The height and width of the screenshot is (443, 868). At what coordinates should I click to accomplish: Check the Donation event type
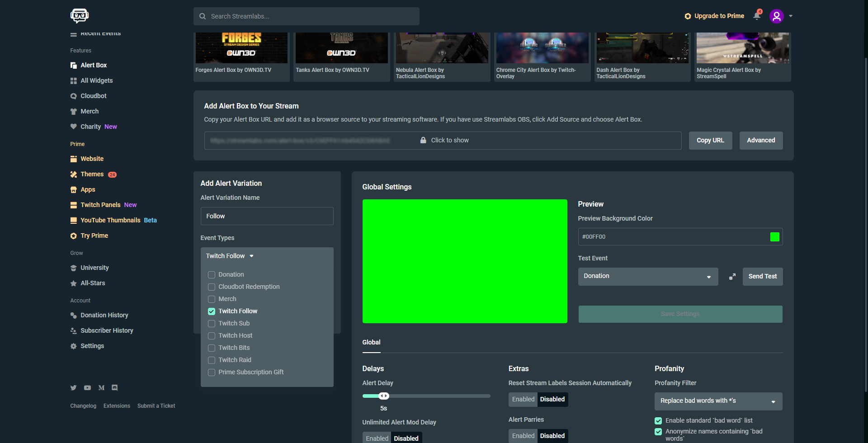212,275
